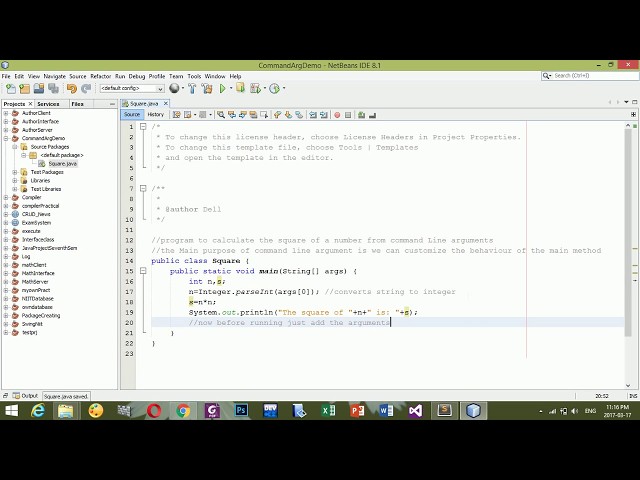Click the Comment icon in editor toolbar
Screen dimensions: 640x480
pyautogui.click(x=361, y=115)
